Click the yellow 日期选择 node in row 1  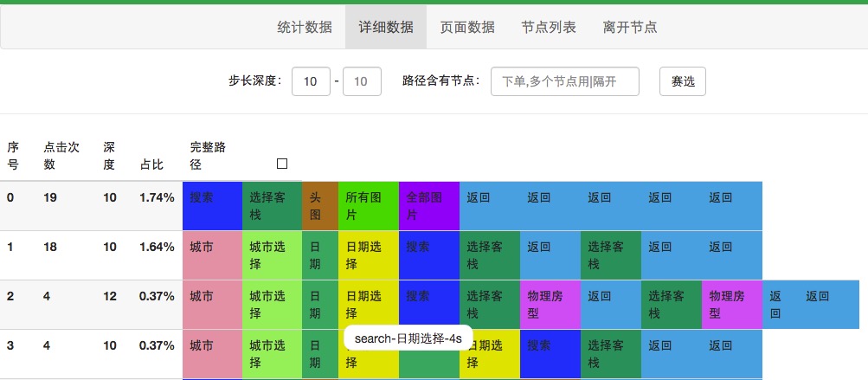[369, 255]
